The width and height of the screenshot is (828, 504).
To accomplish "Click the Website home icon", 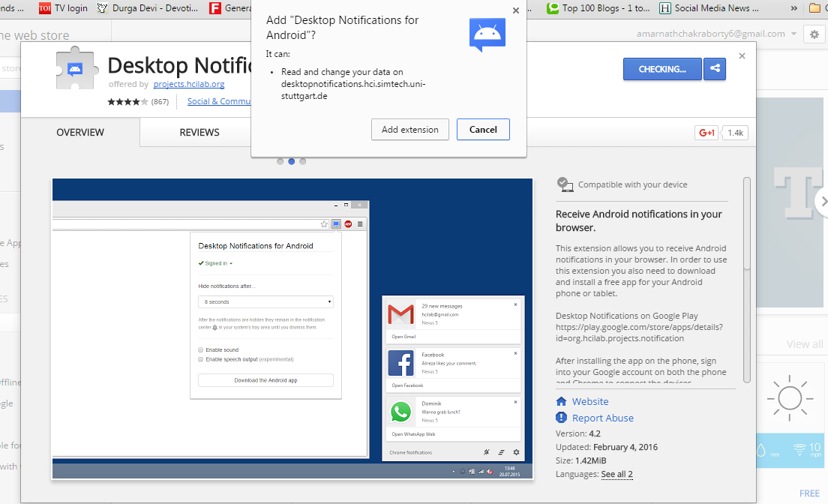I will coord(561,401).
